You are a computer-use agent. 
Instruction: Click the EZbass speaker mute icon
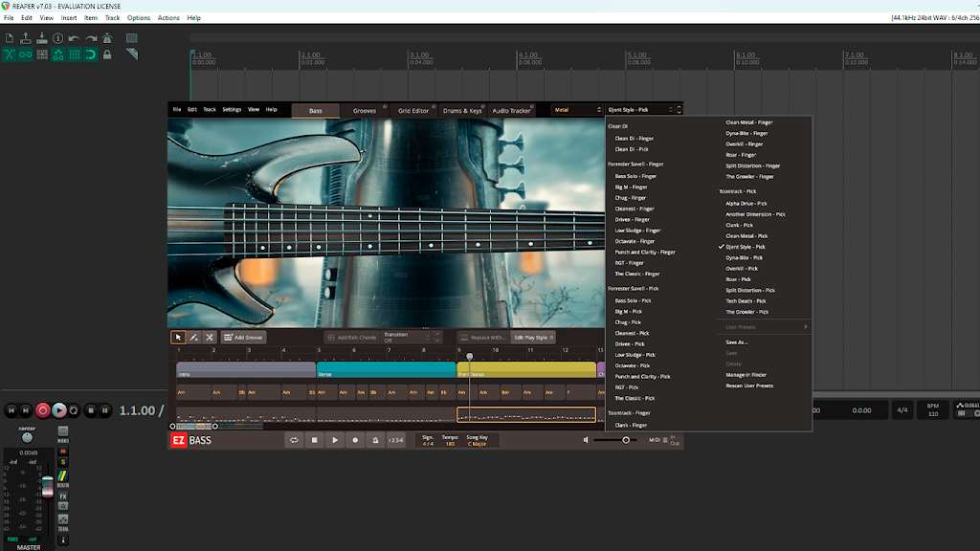click(x=587, y=440)
